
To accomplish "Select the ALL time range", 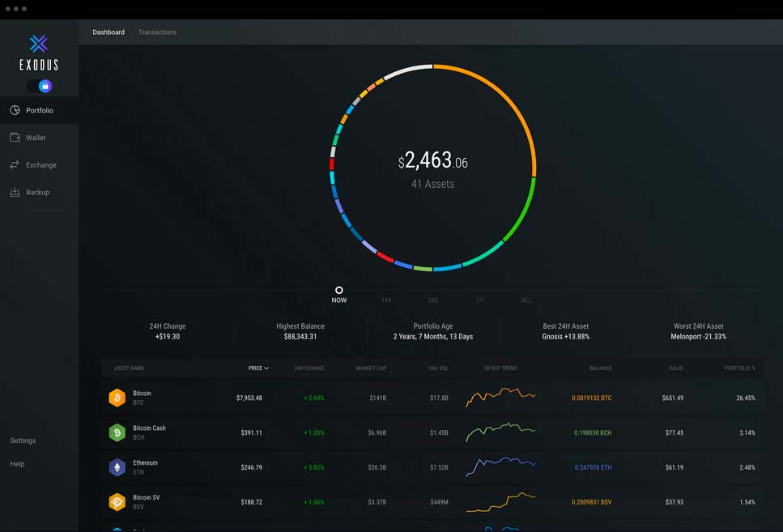I will (526, 300).
